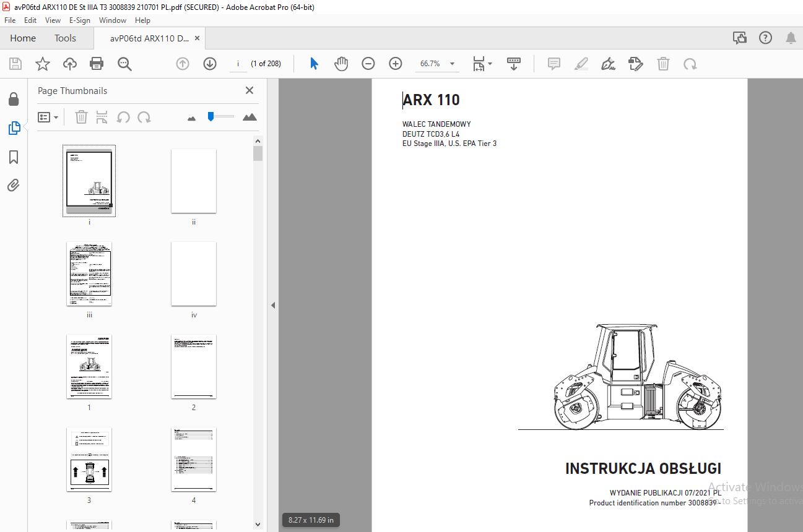803x532 pixels.
Task: Switch to the Home tab
Action: point(23,38)
